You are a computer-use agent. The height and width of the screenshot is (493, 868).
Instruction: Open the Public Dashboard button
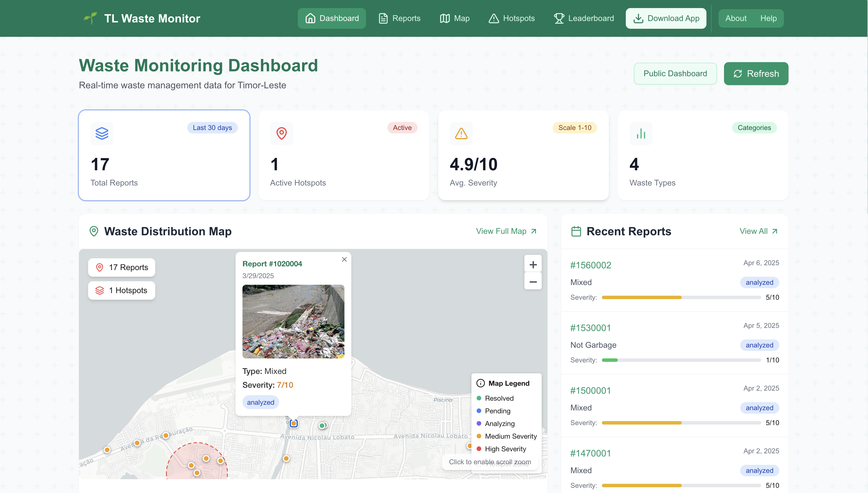tap(675, 73)
